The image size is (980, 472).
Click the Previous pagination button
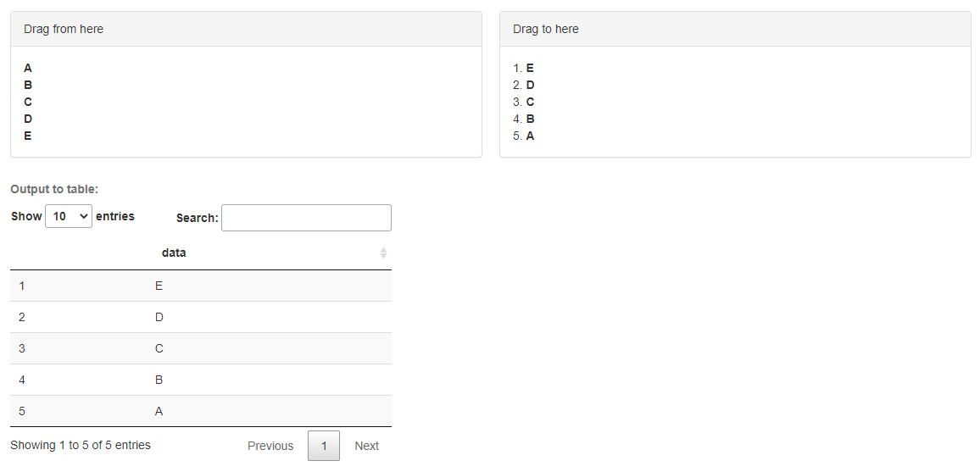(x=270, y=446)
